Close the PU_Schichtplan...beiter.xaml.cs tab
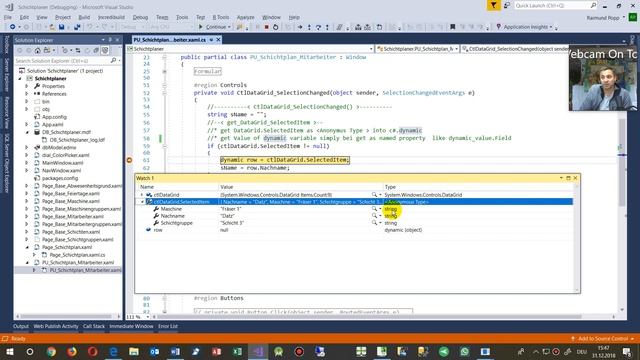The width and height of the screenshot is (640, 360). (x=218, y=40)
